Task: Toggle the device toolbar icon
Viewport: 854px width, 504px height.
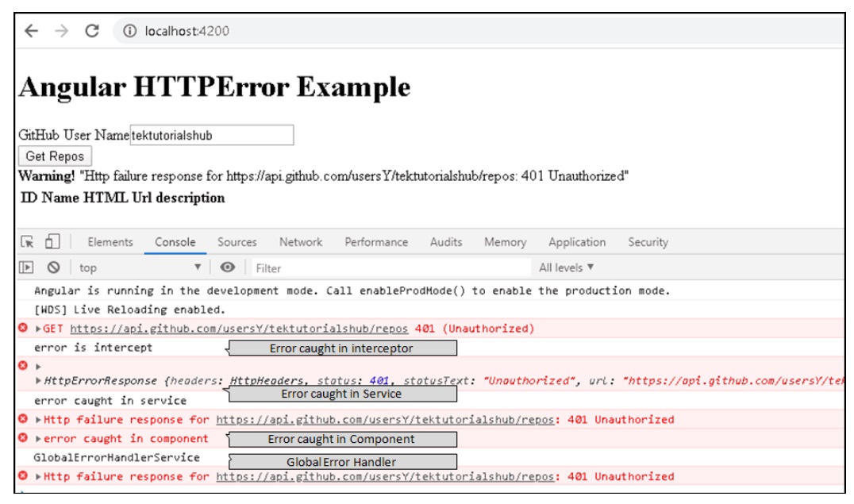Action: (x=52, y=242)
